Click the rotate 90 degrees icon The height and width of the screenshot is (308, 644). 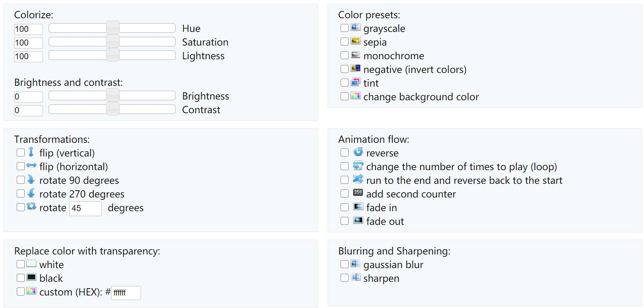[x=31, y=180]
